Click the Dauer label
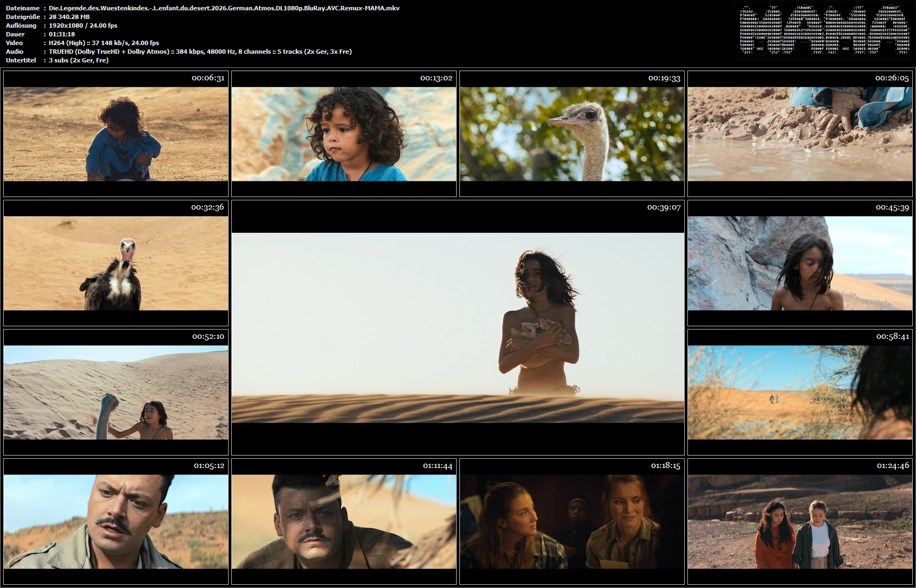This screenshot has height=588, width=916. pyautogui.click(x=15, y=34)
